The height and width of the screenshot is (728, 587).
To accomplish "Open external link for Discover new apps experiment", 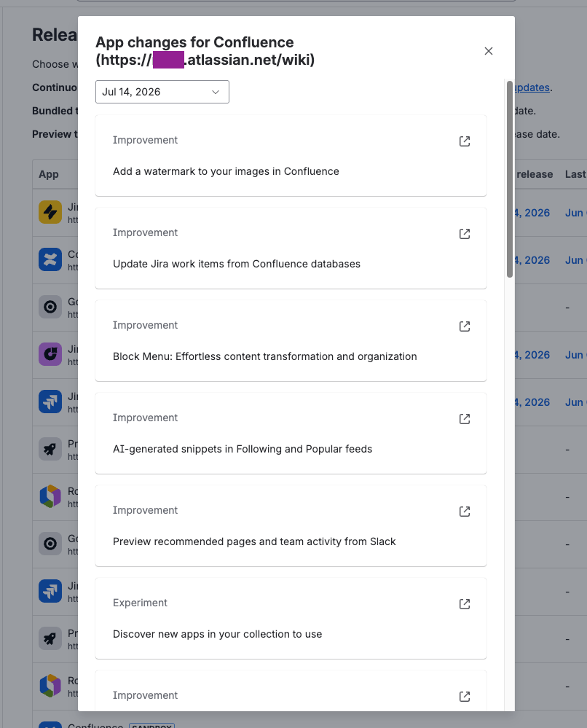I will pyautogui.click(x=465, y=603).
